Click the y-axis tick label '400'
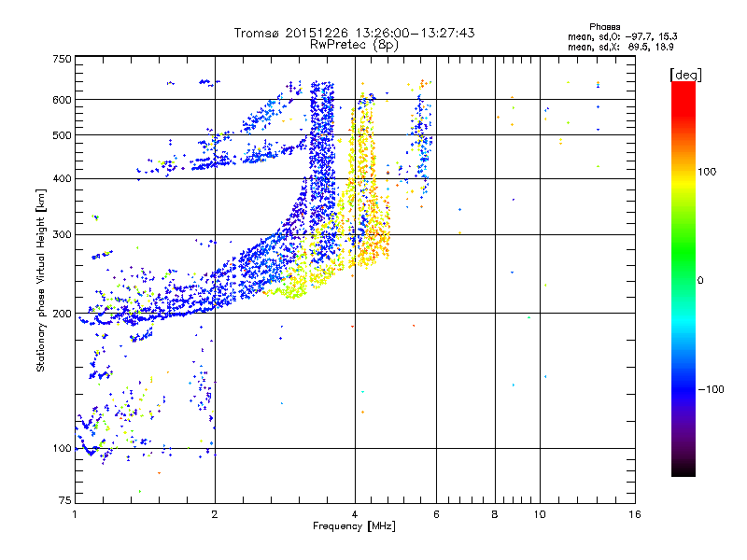747x560 pixels. point(62,178)
